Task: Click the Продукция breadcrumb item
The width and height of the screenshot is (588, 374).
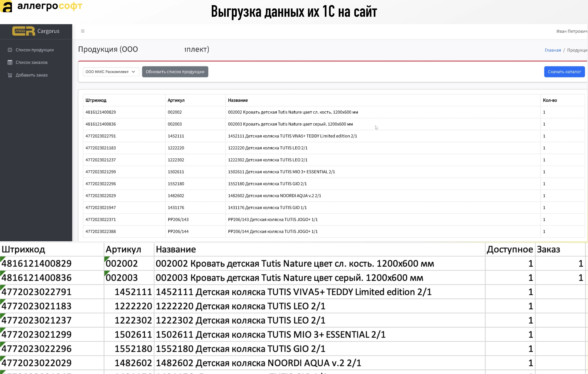Action: tap(577, 50)
